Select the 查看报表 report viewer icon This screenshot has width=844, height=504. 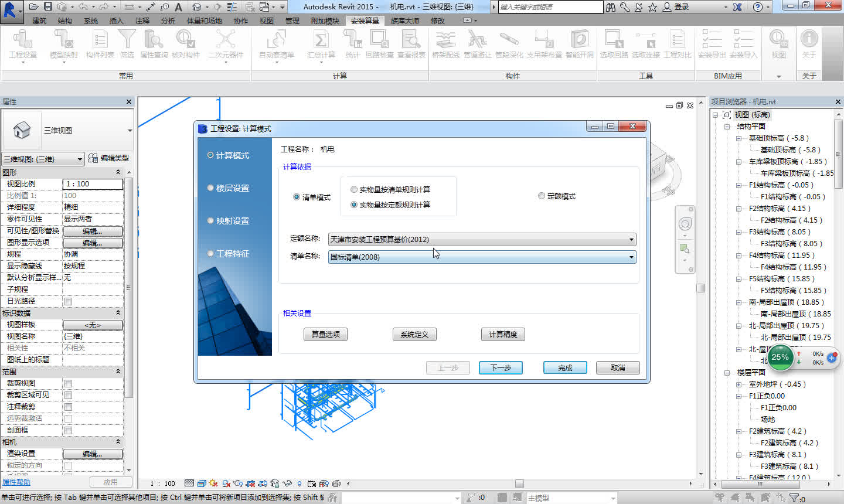coord(410,46)
